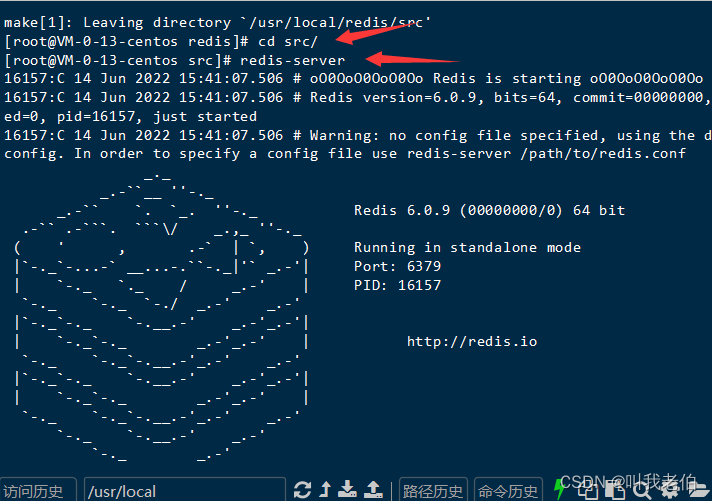Image resolution: width=712 pixels, height=501 pixels.
Task: Open settings via the gear icon
Action: point(670,491)
